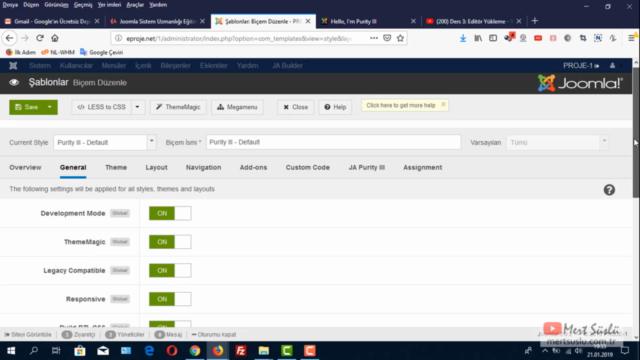This screenshot has width=640, height=360.
Task: Switch to the JA Purity III tab
Action: click(x=367, y=167)
